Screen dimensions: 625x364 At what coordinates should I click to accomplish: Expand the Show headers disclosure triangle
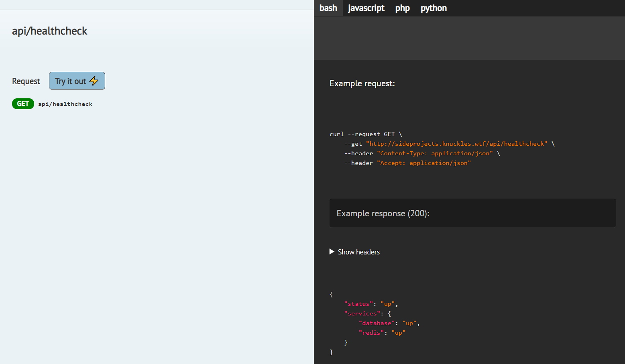(x=332, y=252)
